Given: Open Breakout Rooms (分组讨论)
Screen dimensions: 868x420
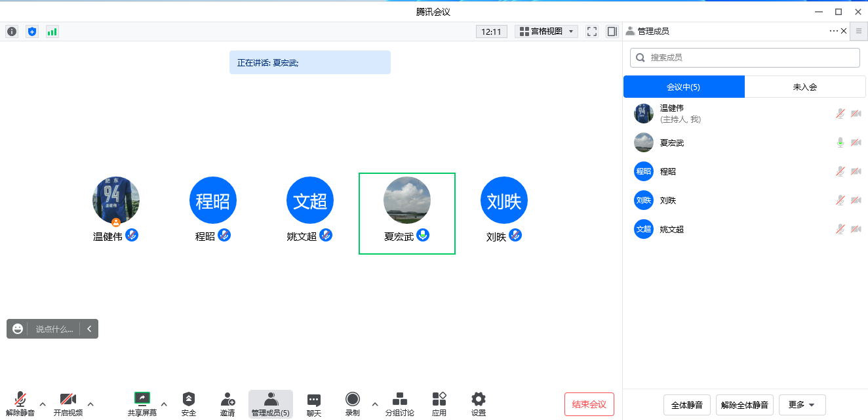Looking at the screenshot, I should click(399, 404).
